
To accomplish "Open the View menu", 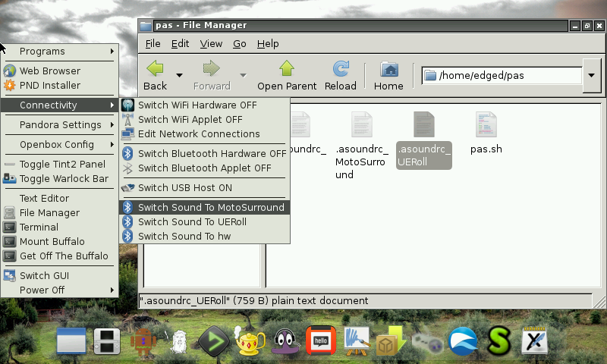I will (x=211, y=43).
